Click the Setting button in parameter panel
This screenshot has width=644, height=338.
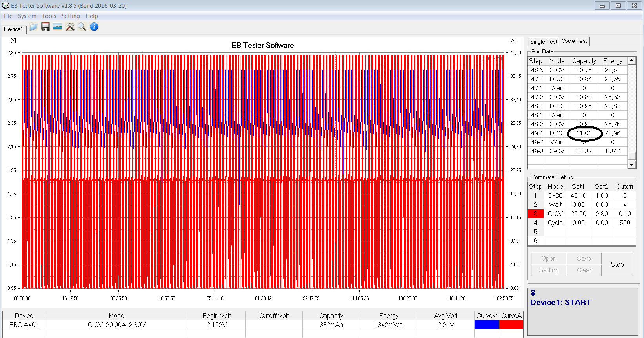tap(549, 270)
